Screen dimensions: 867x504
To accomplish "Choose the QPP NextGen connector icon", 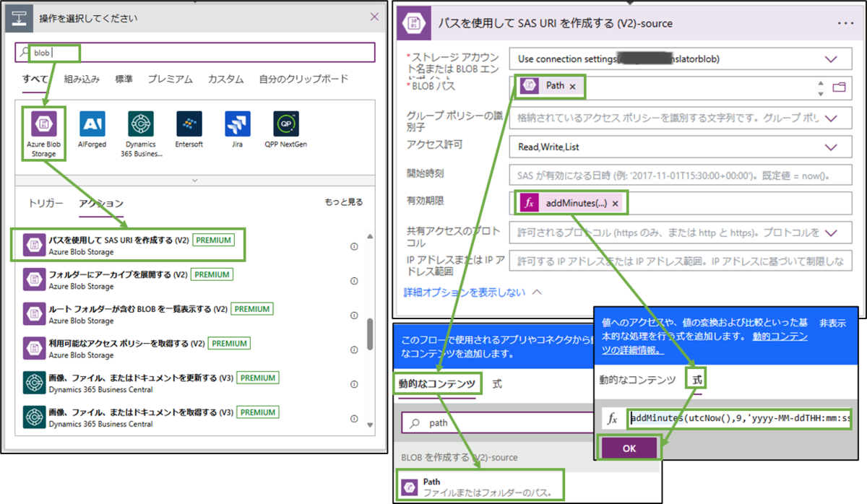I will coord(286,124).
